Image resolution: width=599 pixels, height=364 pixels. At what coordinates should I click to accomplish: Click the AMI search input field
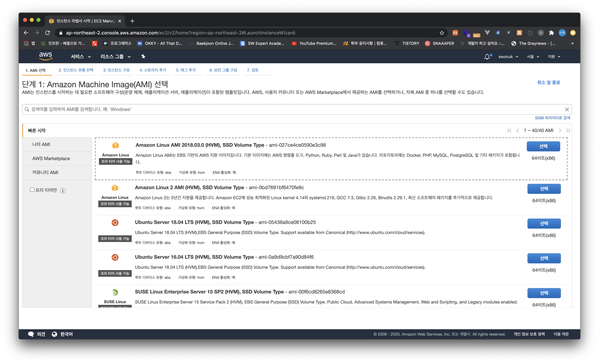pos(292,109)
